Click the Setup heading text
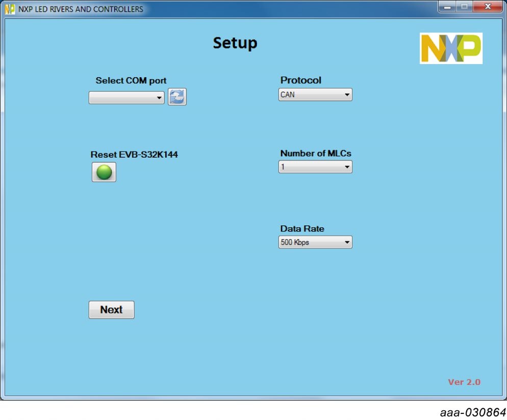This screenshot has height=420, width=507. coord(235,43)
